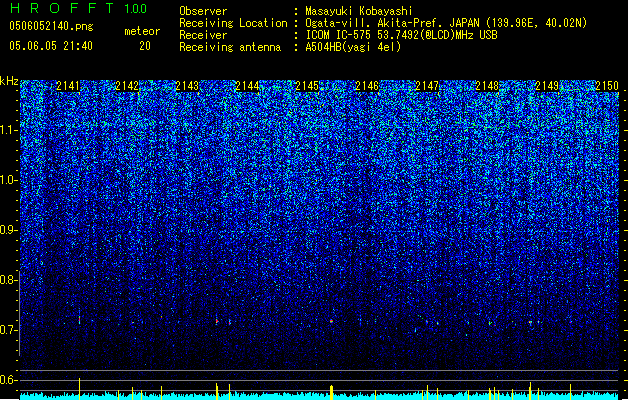Image resolution: width=629 pixels, height=400 pixels.
Task: Click the HROFFT 1.0.0 title text
Action: [79, 8]
